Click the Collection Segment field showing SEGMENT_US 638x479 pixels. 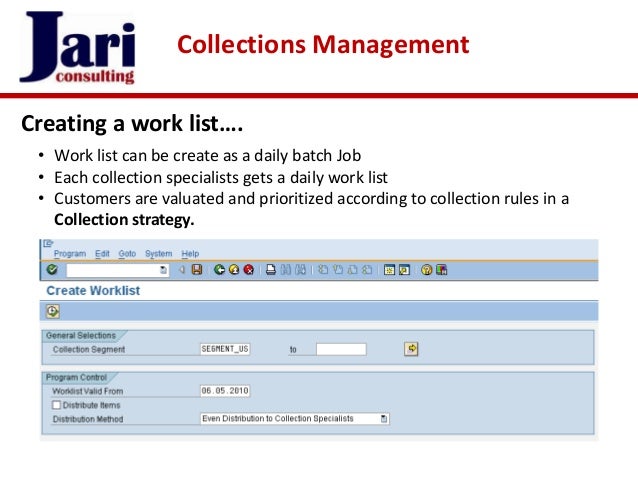click(225, 349)
